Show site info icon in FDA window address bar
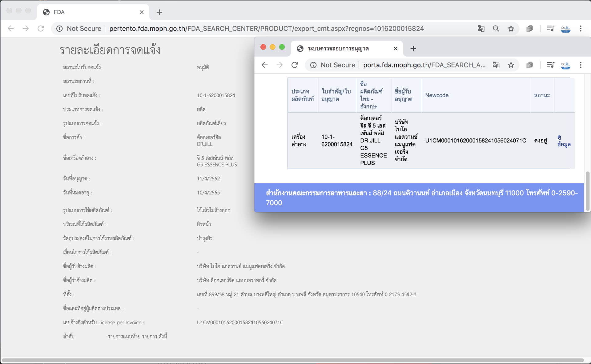 [x=59, y=29]
